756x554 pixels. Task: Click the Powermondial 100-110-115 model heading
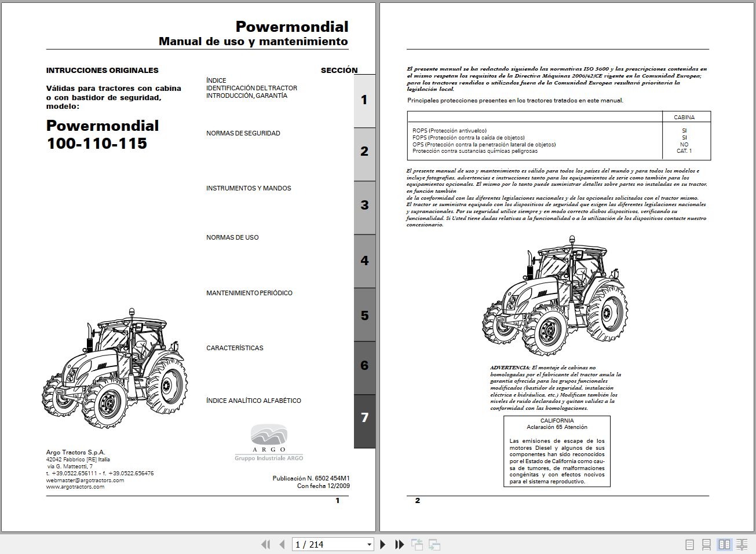tap(103, 134)
